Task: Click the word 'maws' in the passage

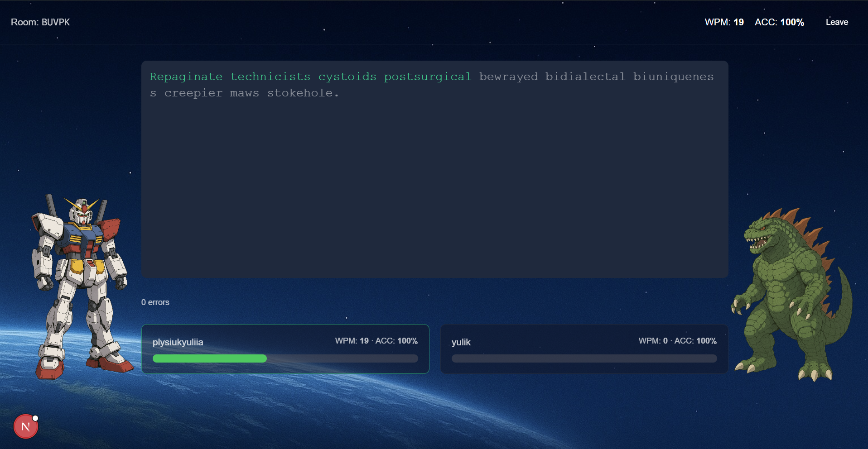Action: pyautogui.click(x=245, y=93)
